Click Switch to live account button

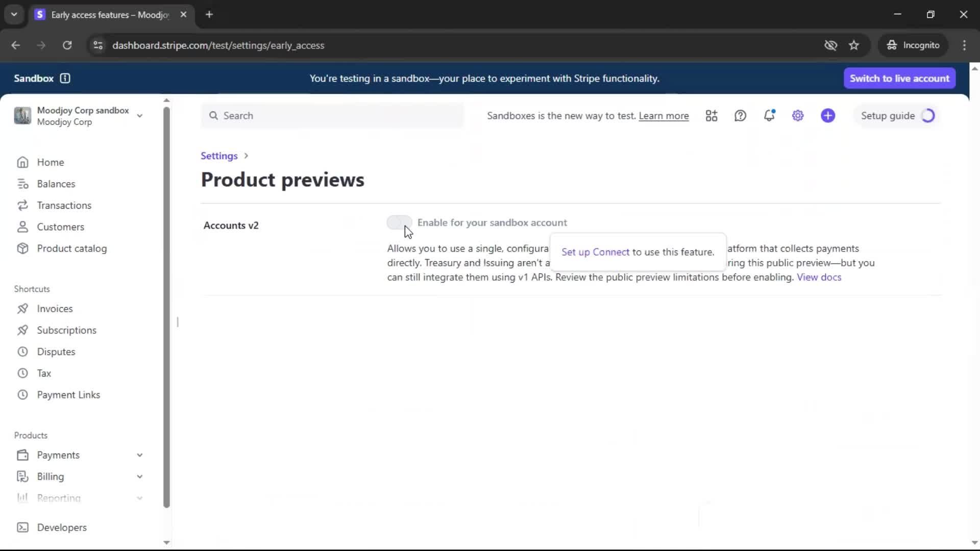pyautogui.click(x=899, y=79)
